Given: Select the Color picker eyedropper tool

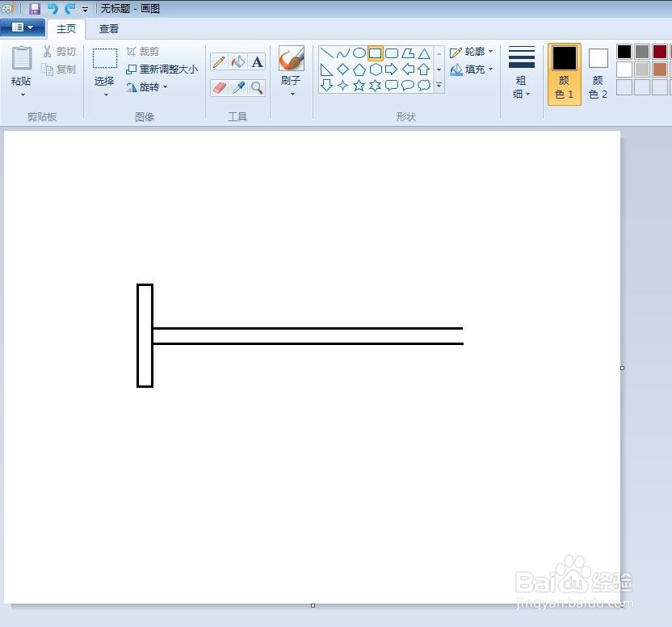Looking at the screenshot, I should pyautogui.click(x=238, y=88).
